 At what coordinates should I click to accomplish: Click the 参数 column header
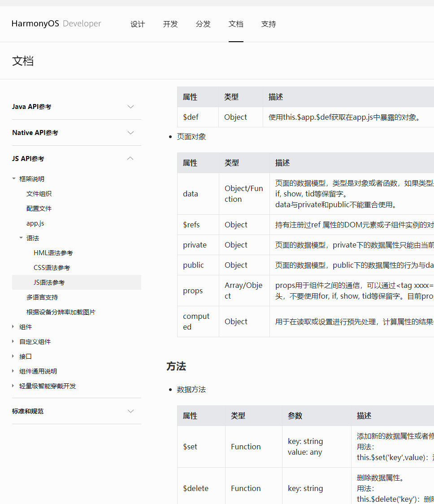(x=317, y=416)
